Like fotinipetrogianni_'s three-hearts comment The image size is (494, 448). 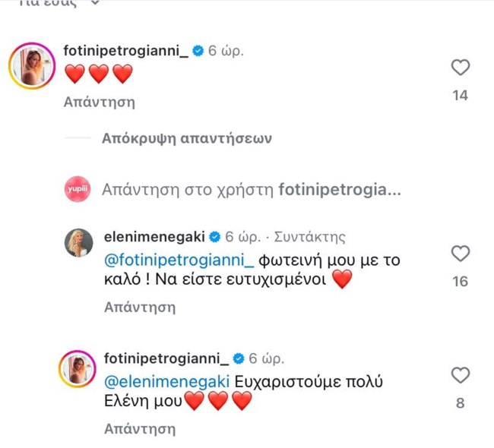coord(460,68)
